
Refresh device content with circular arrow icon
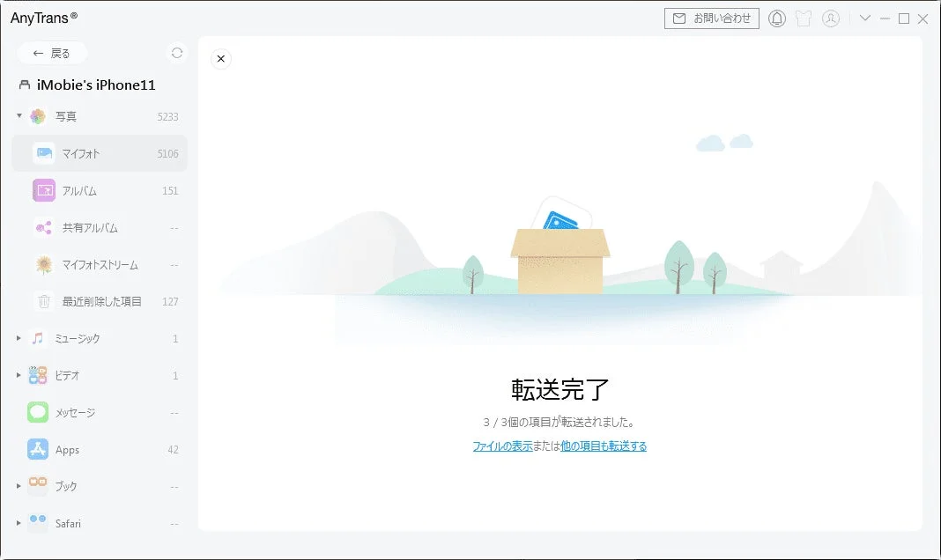(x=175, y=53)
